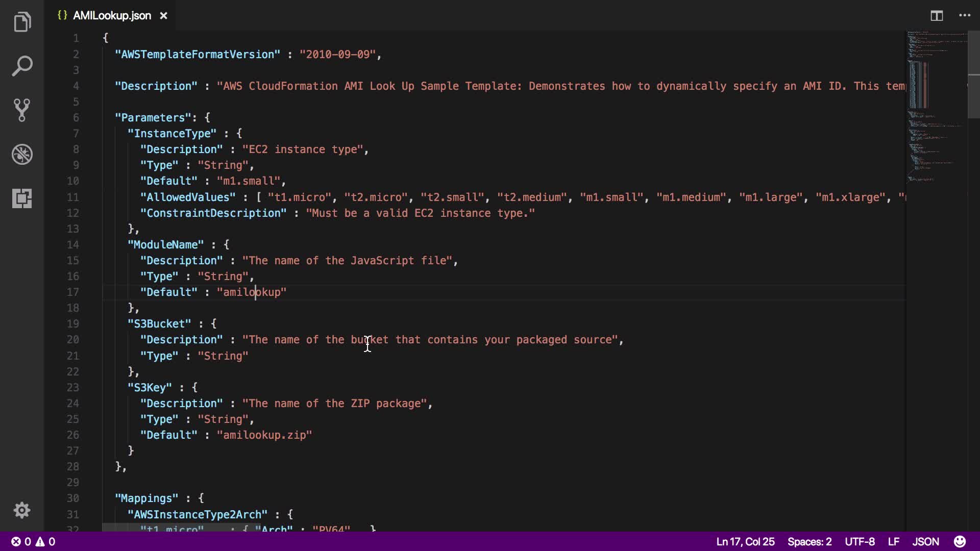Click line number 19 in gutter

click(x=73, y=323)
